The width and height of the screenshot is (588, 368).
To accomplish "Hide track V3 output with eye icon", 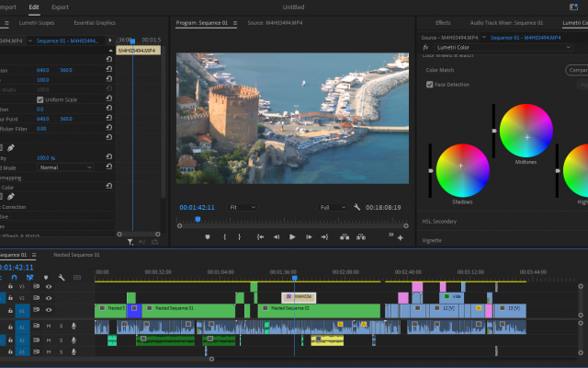I will [49, 286].
